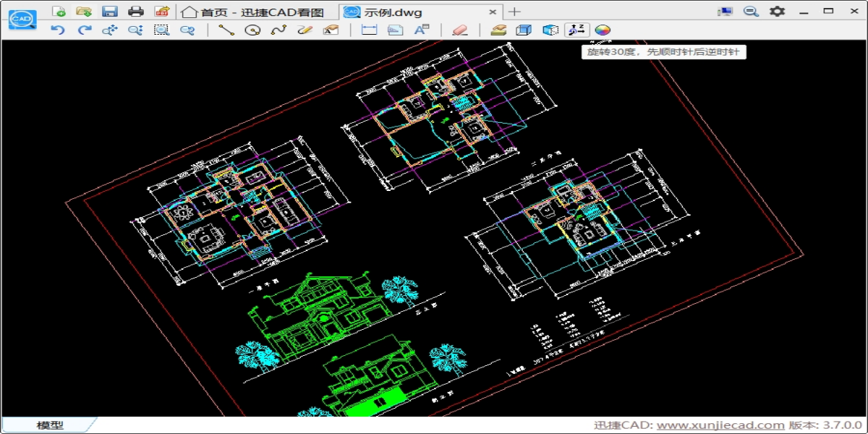This screenshot has height=434, width=868.
Task: Select the zoom window tool
Action: coord(161,30)
